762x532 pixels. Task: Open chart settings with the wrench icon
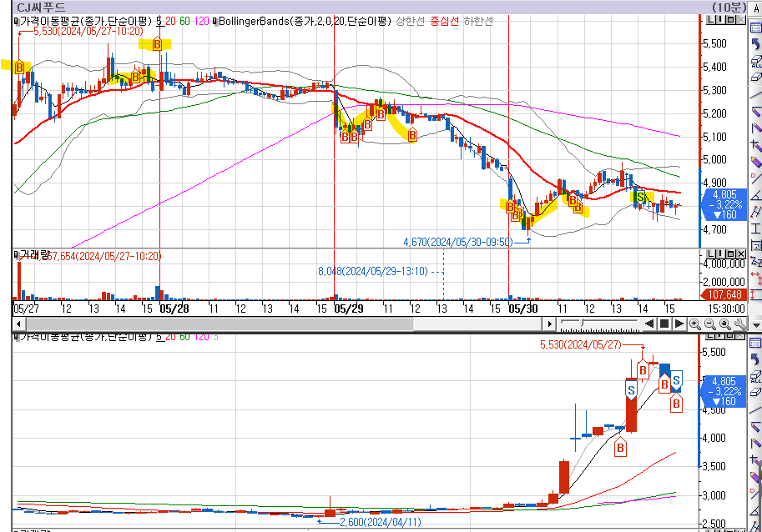(x=740, y=324)
